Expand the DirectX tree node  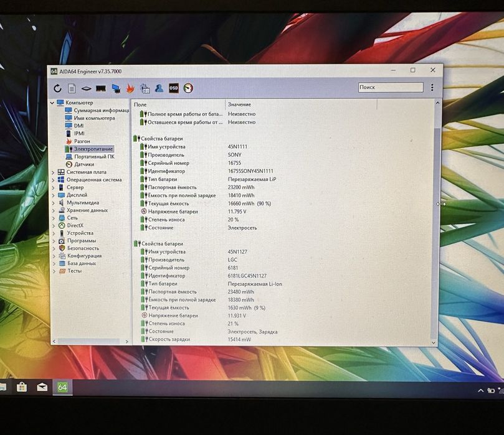pyautogui.click(x=54, y=226)
